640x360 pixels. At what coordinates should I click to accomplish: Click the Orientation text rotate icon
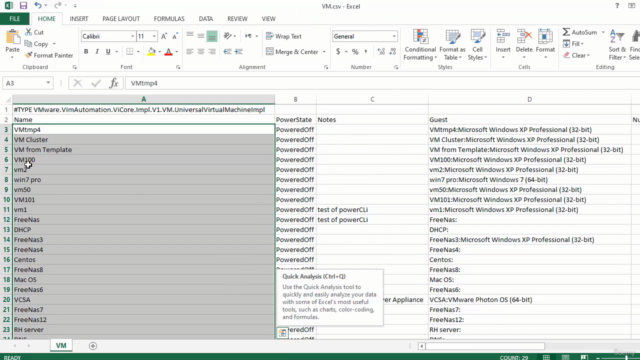point(227,36)
